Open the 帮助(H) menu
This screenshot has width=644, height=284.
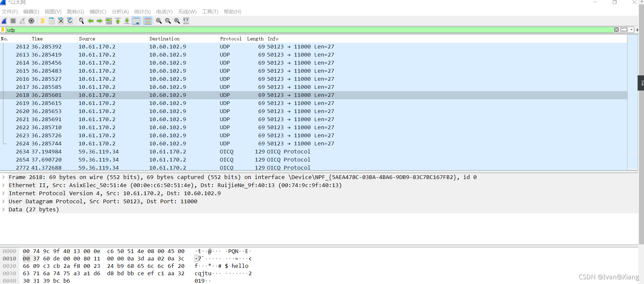pyautogui.click(x=233, y=12)
